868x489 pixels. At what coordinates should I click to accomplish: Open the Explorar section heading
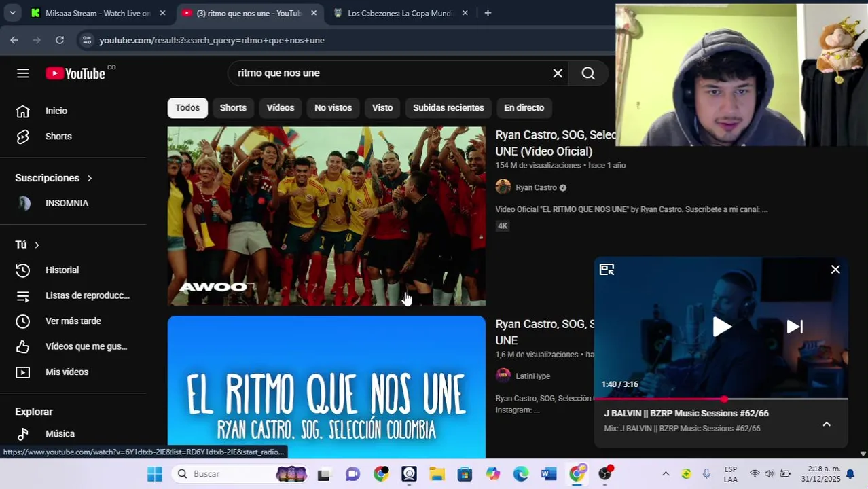coord(34,412)
